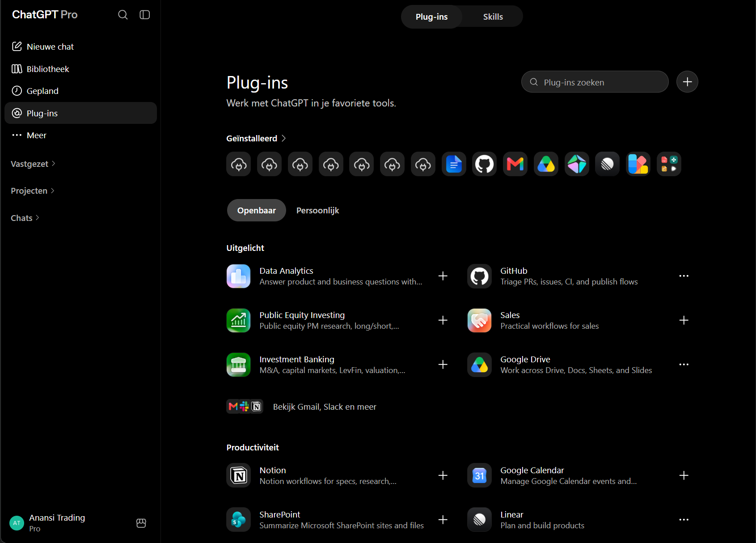Add the SharePoint plug-in
The height and width of the screenshot is (543, 756).
[443, 520]
